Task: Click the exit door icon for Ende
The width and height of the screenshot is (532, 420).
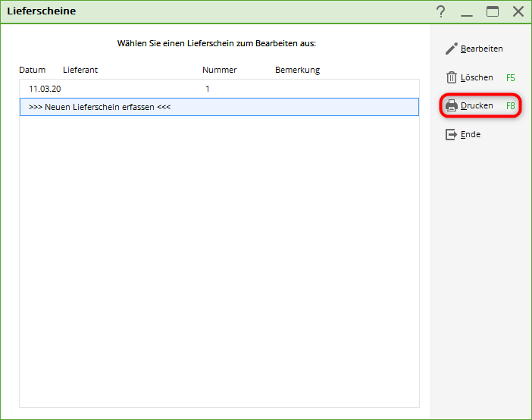Action: coord(451,134)
